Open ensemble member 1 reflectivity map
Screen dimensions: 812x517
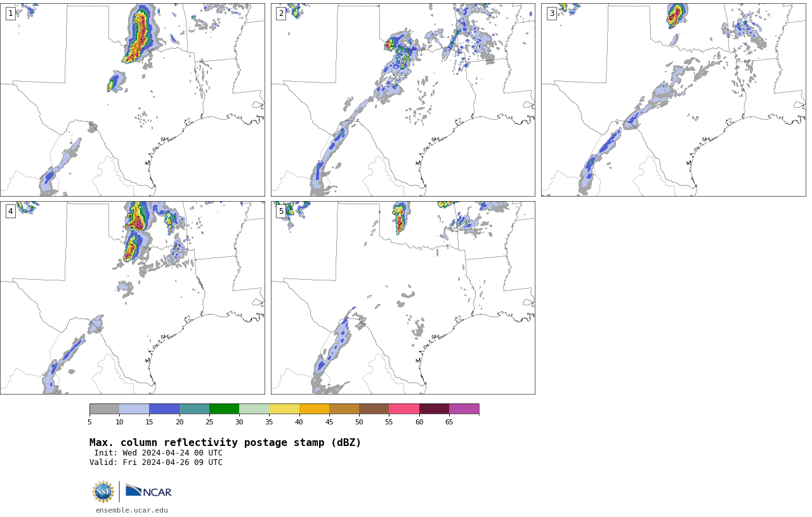132,100
